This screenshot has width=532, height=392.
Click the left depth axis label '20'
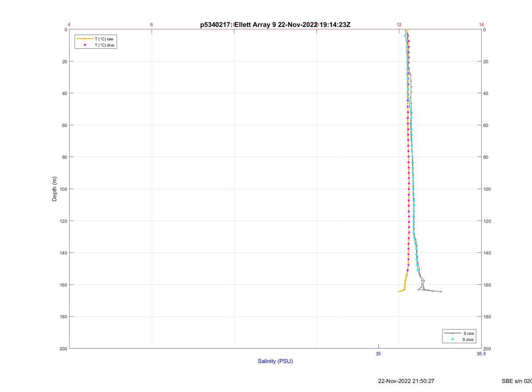click(64, 62)
